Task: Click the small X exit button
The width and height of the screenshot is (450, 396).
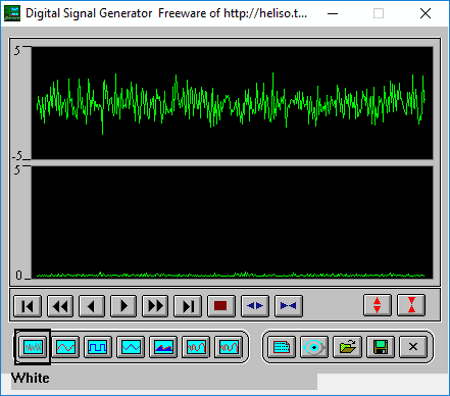Action: click(x=413, y=347)
